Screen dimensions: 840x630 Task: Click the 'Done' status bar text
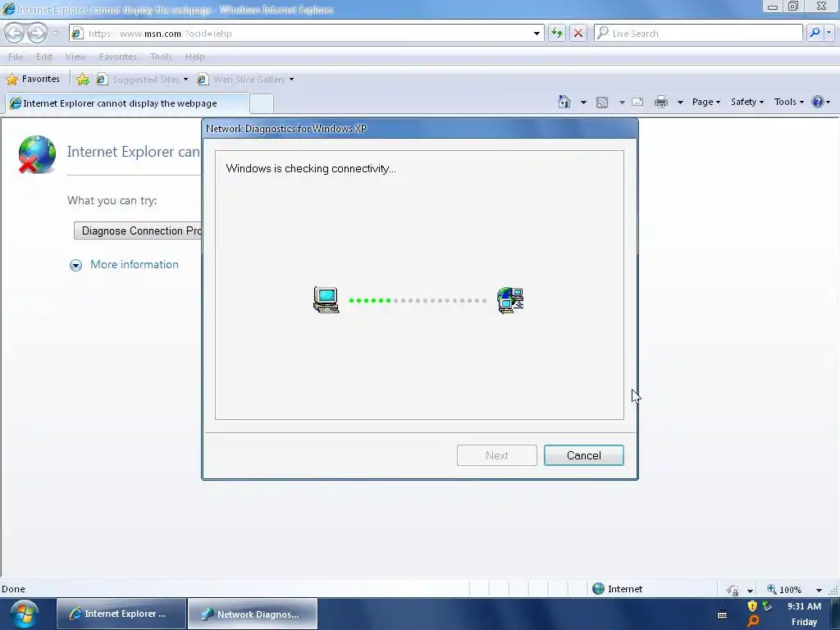coord(13,589)
